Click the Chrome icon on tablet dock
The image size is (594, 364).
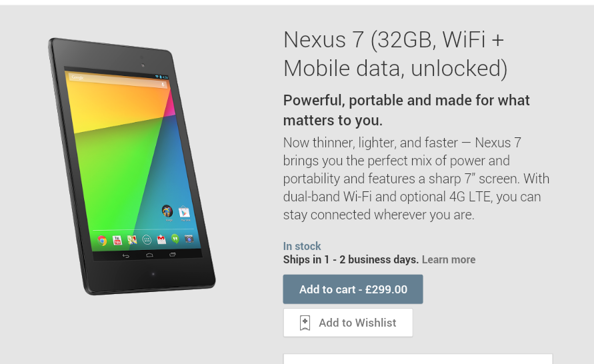click(102, 241)
